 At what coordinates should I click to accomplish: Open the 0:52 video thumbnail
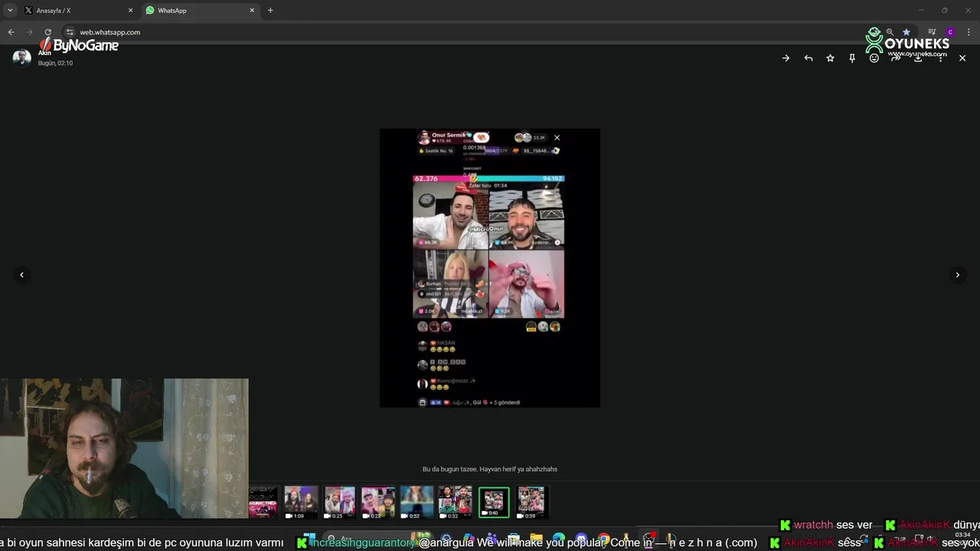click(416, 502)
